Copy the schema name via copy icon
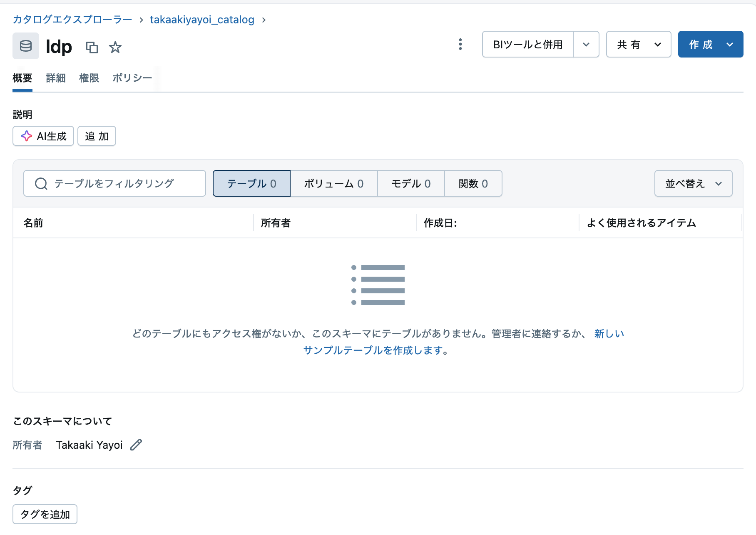 tap(92, 47)
